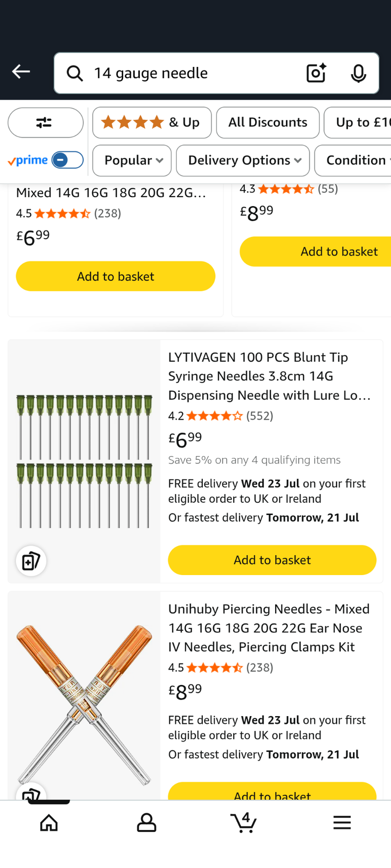This screenshot has height=868, width=391.
Task: Expand the Popular dropdown
Action: (x=132, y=160)
